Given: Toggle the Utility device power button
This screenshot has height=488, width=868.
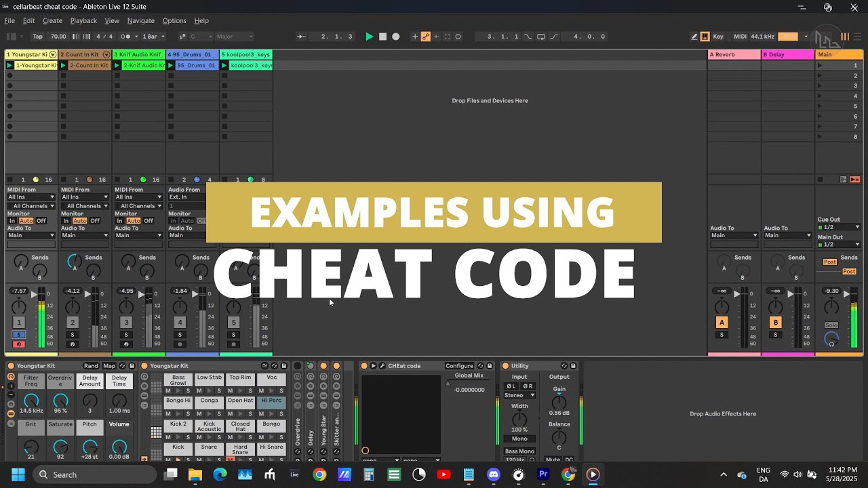Looking at the screenshot, I should pyautogui.click(x=505, y=366).
